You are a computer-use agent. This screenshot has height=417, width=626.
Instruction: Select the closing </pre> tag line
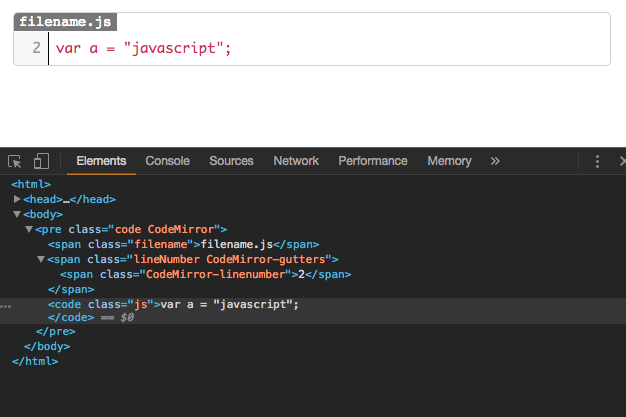(55, 332)
